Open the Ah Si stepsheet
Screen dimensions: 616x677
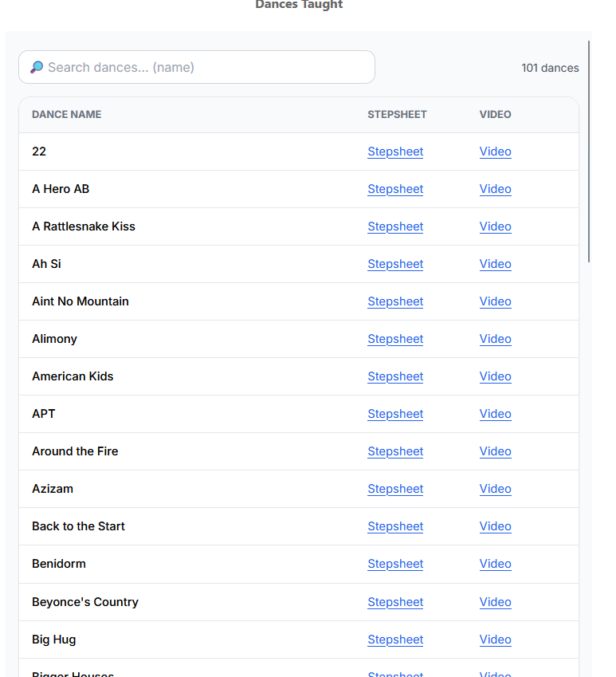[x=395, y=264]
